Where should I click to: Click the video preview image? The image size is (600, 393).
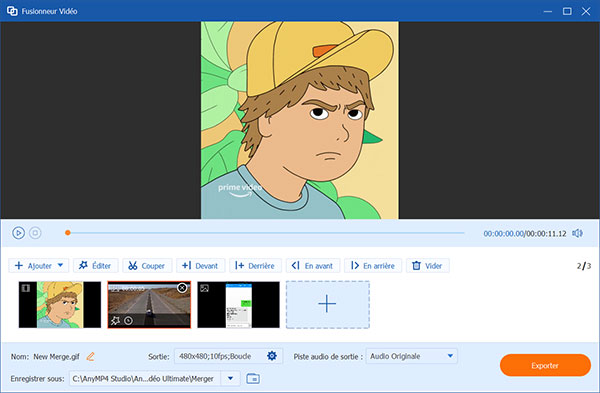[x=300, y=120]
